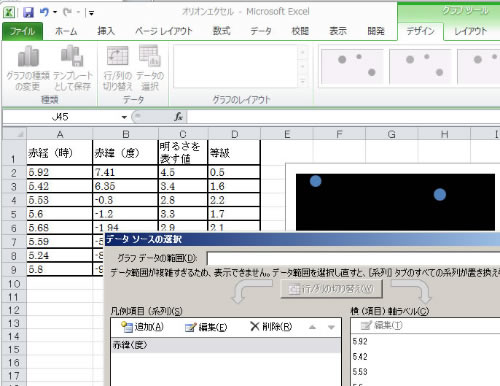Screen dimensions: 500x386
Task: Select axis label 5.42 in list
Action: pos(360,356)
